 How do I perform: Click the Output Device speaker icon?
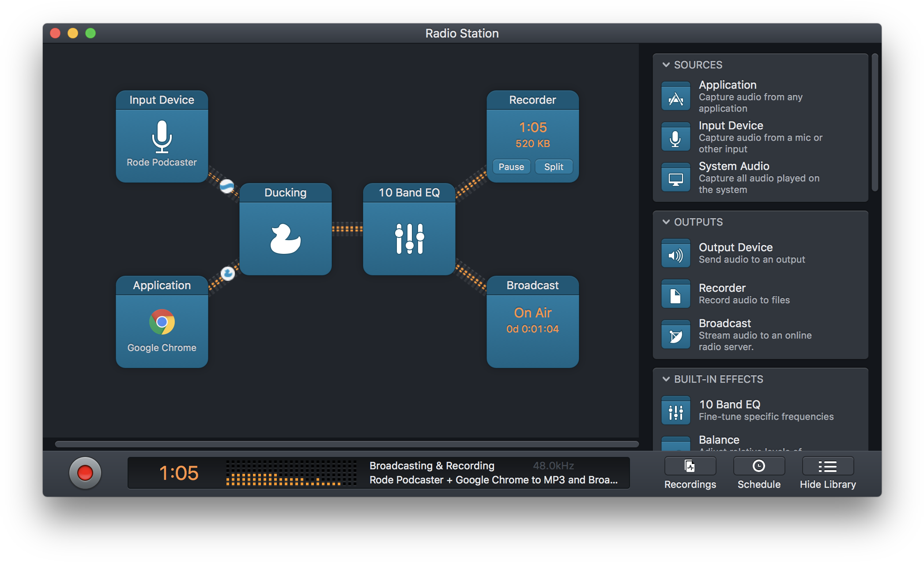click(x=675, y=253)
